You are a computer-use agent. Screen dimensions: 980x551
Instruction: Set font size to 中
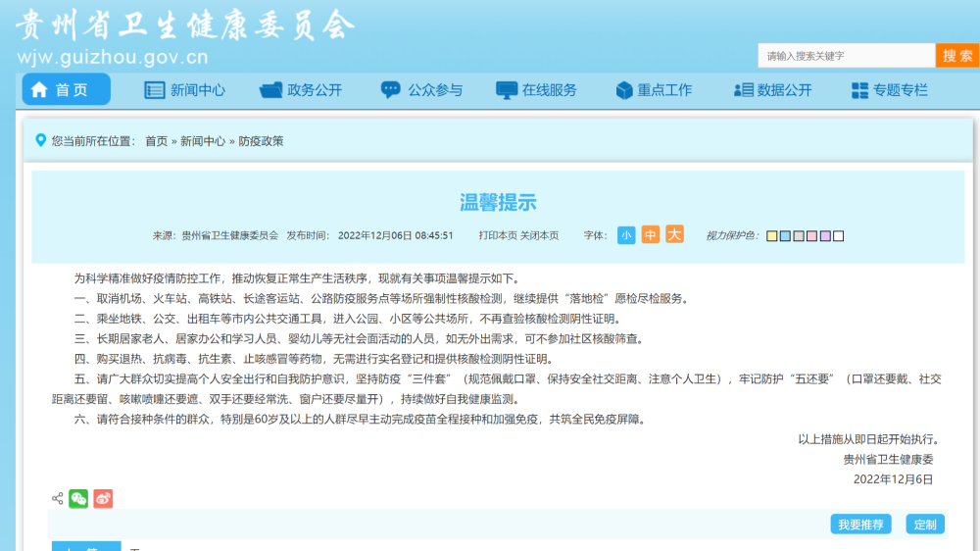point(651,234)
